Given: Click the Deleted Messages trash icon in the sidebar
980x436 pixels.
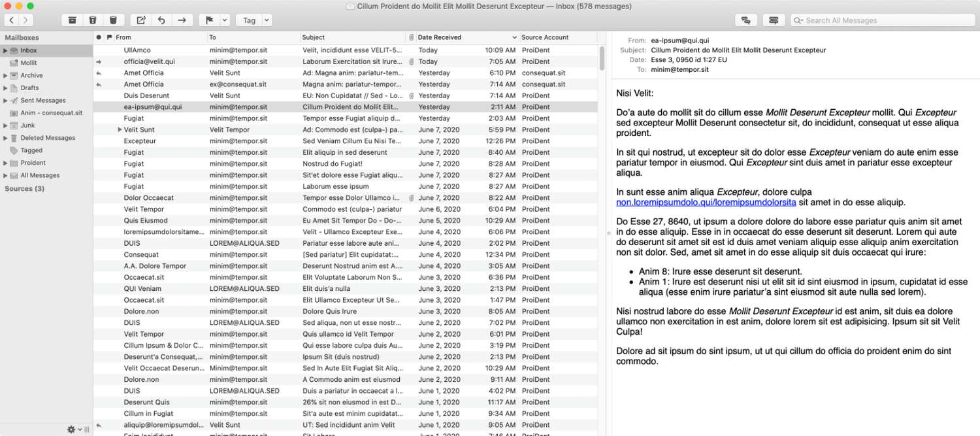Looking at the screenshot, I should (x=14, y=138).
